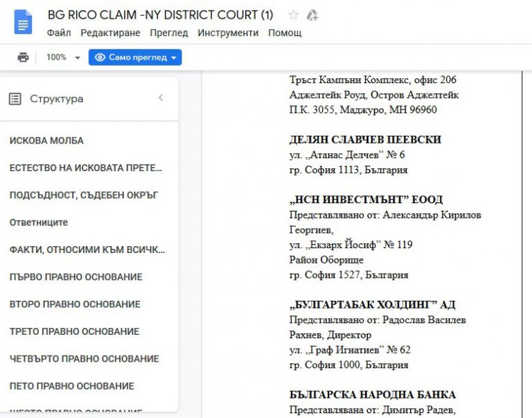Navigate to ПЪРВО ПРАВНО ОСНОВАНИЕ heading
Screen dimensions: 532x418
pos(76,277)
